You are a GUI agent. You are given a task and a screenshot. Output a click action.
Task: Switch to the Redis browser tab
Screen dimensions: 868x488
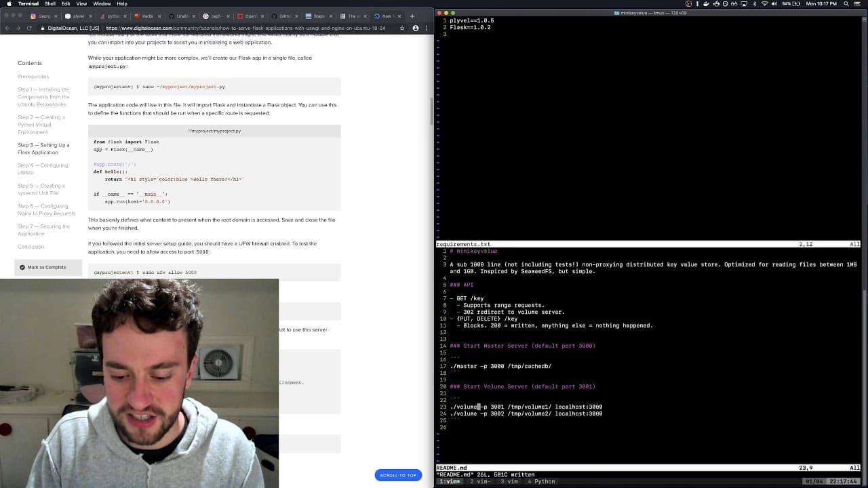147,16
